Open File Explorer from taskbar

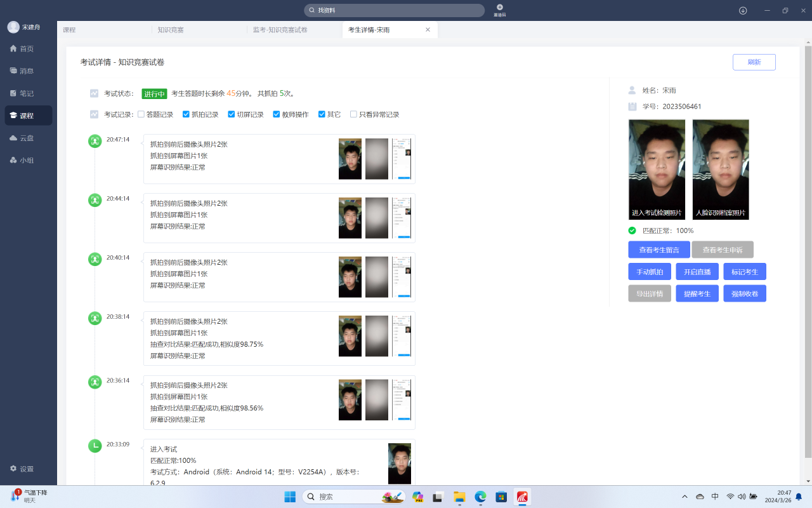point(459,497)
